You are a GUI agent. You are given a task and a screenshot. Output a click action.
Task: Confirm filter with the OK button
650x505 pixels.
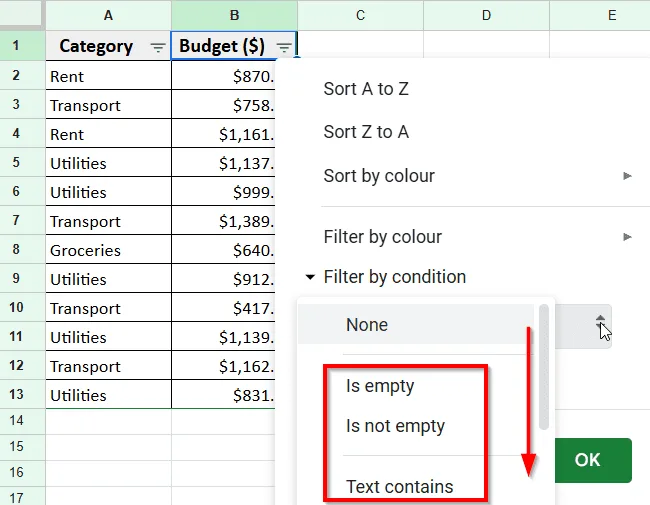[x=593, y=460]
